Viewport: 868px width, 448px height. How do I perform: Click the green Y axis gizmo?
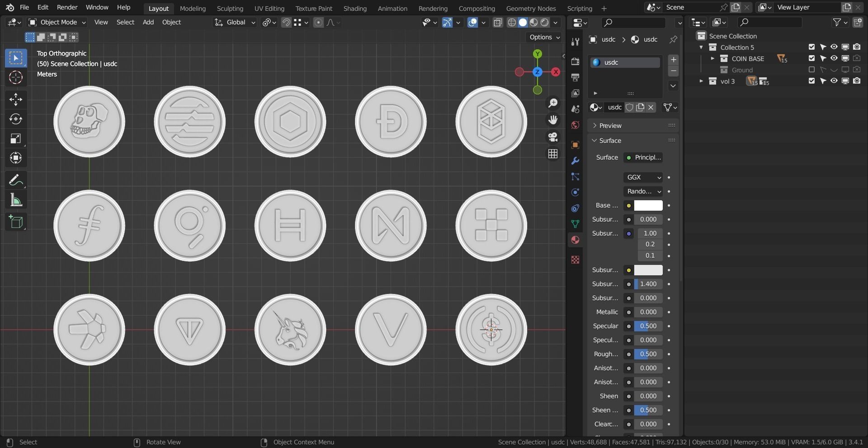coord(537,54)
